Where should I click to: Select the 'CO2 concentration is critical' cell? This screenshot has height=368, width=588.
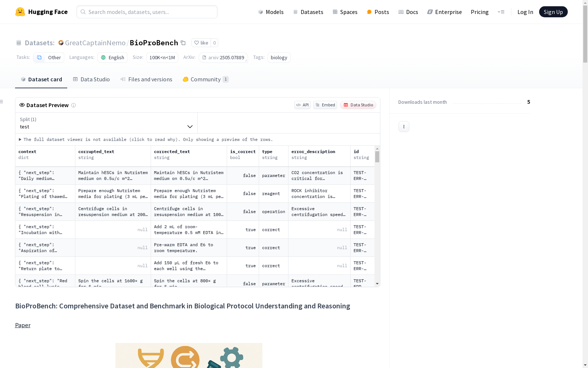(x=319, y=176)
